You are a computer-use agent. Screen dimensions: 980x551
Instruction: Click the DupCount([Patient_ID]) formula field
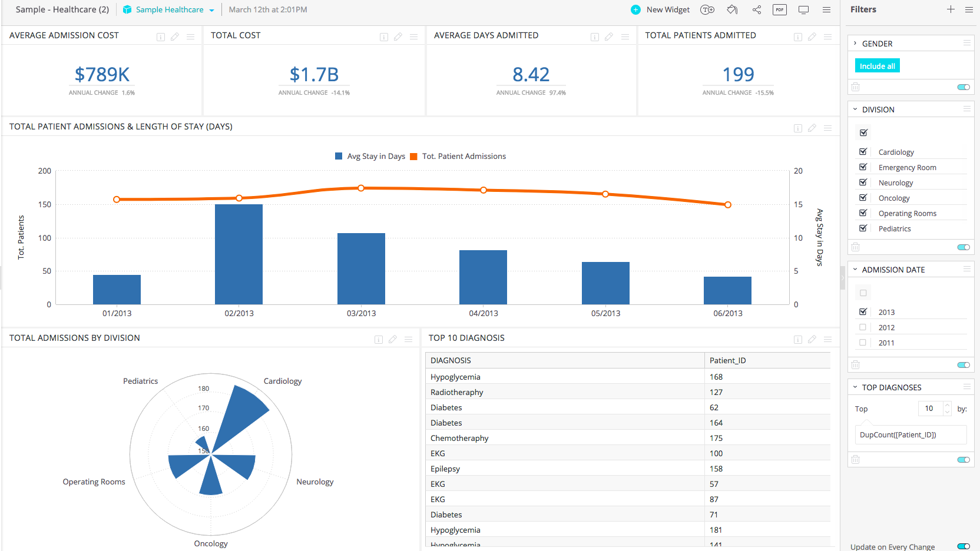coord(910,434)
